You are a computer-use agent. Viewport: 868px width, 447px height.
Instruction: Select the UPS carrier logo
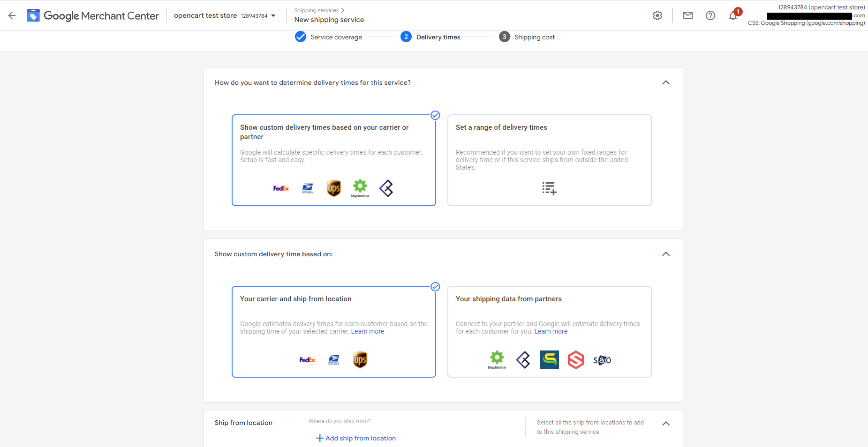click(x=333, y=188)
